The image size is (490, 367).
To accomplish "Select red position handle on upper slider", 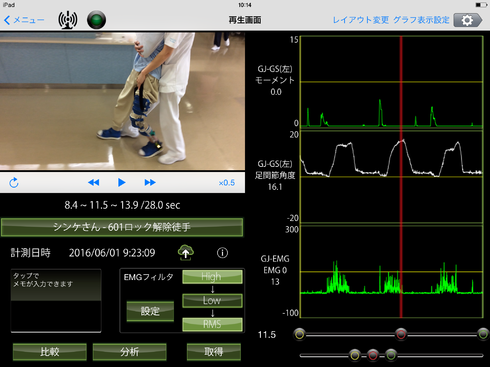I will pos(401,334).
